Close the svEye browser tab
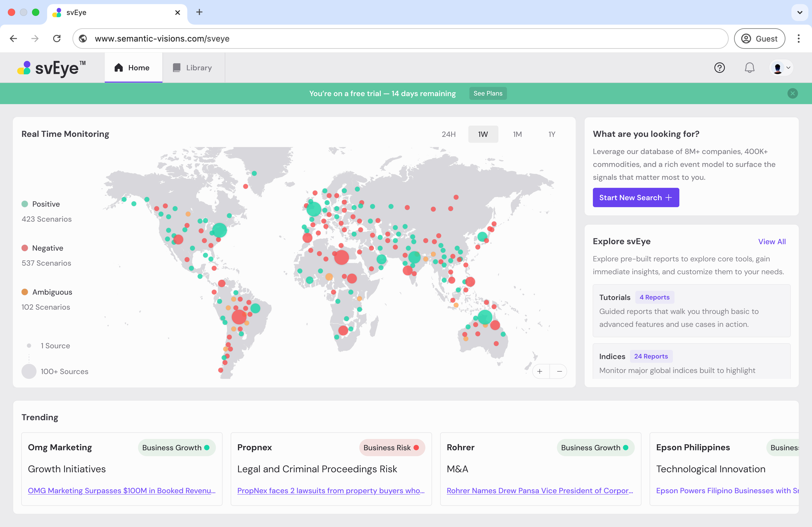 click(x=177, y=13)
